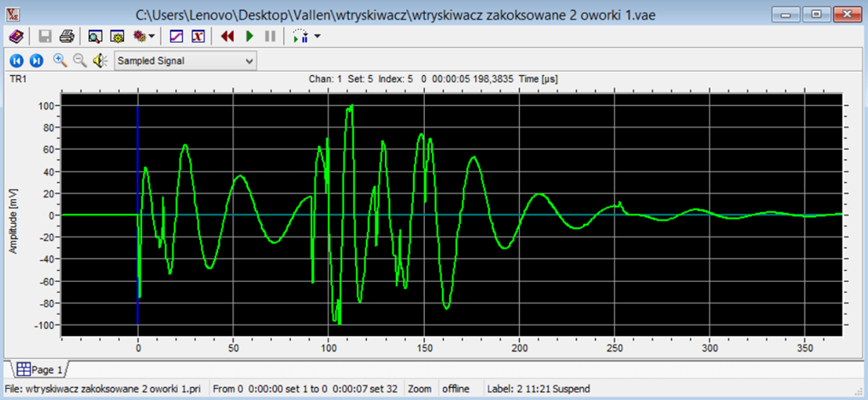Click the Zoom status bar entry

point(420,389)
